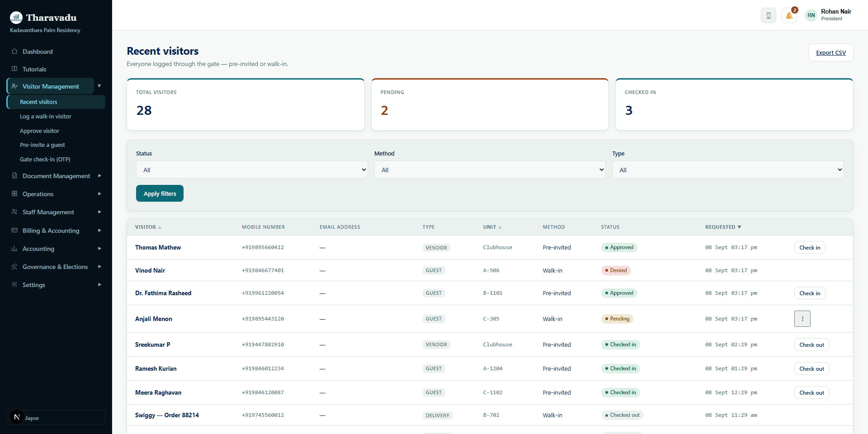Expand the Staff Management submenu arrow
The image size is (868, 434).
(99, 212)
